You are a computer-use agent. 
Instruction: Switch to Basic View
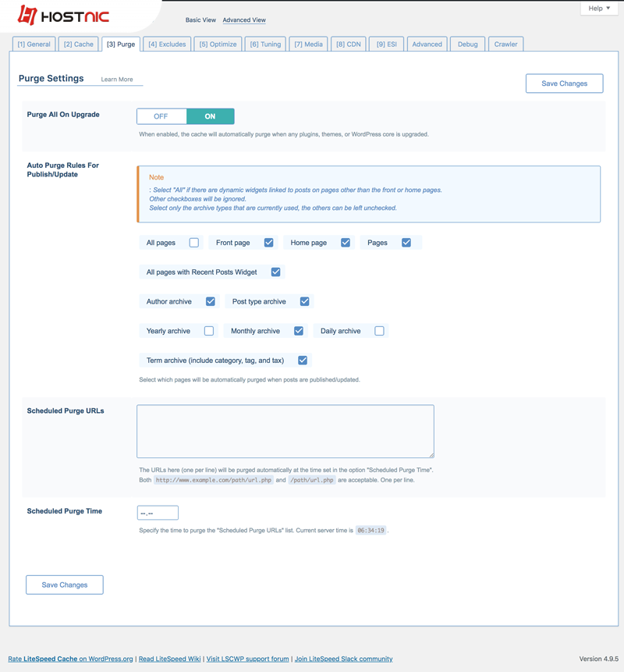200,20
